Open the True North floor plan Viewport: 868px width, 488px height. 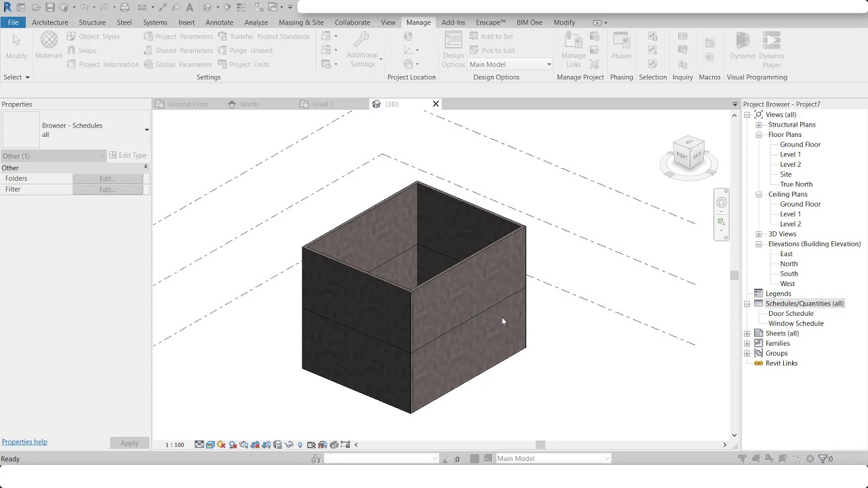pos(796,184)
